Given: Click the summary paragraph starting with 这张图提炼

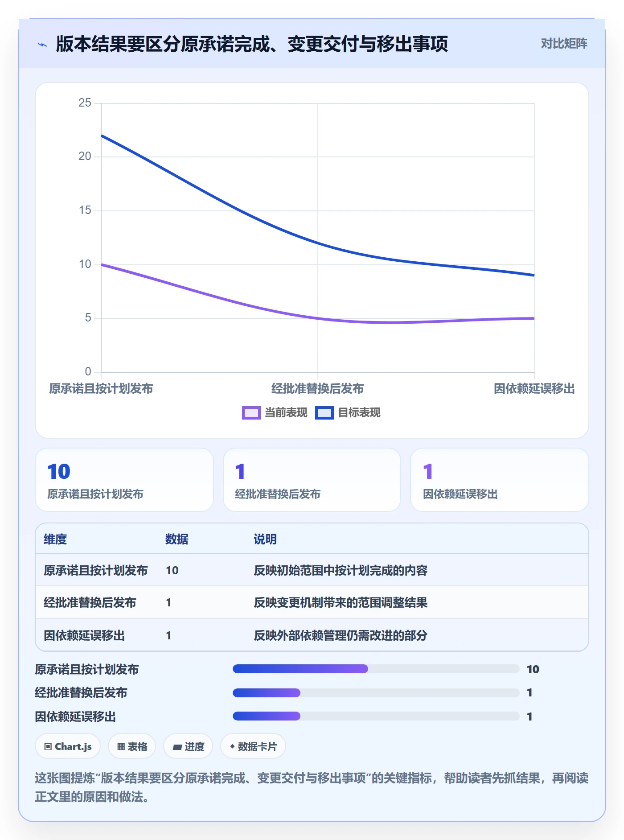Looking at the screenshot, I should click(x=312, y=787).
